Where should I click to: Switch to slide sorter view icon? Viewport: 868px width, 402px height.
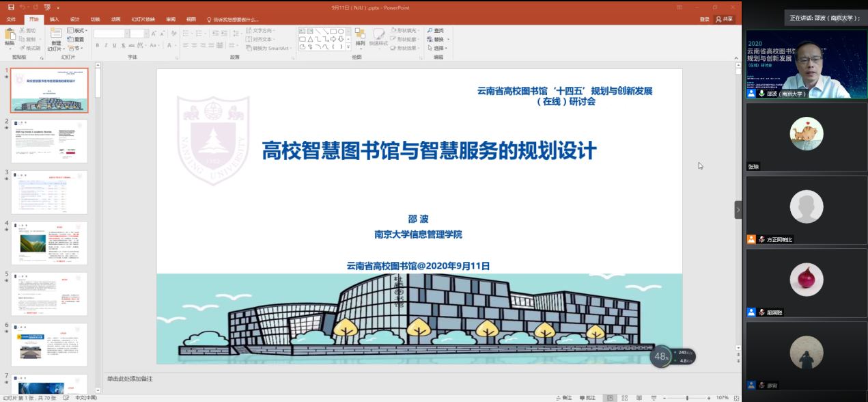(625, 398)
